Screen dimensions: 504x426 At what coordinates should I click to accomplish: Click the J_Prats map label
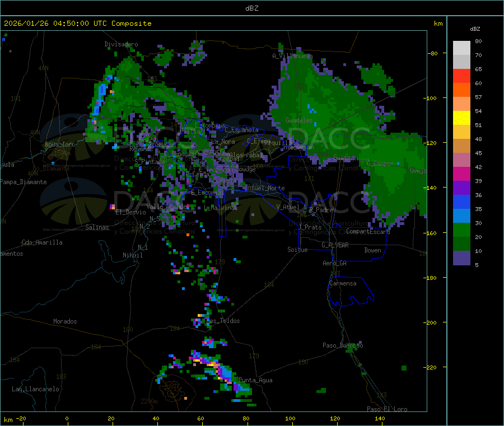click(310, 227)
